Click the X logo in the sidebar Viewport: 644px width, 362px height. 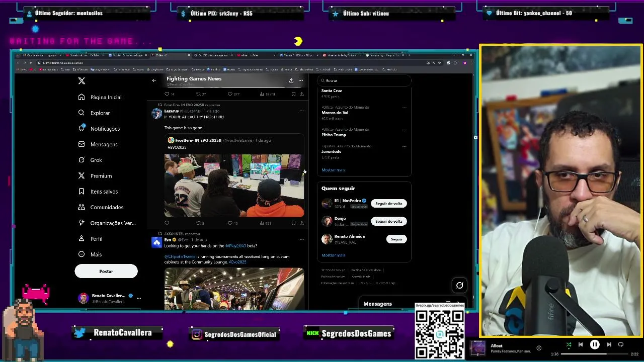point(82,80)
